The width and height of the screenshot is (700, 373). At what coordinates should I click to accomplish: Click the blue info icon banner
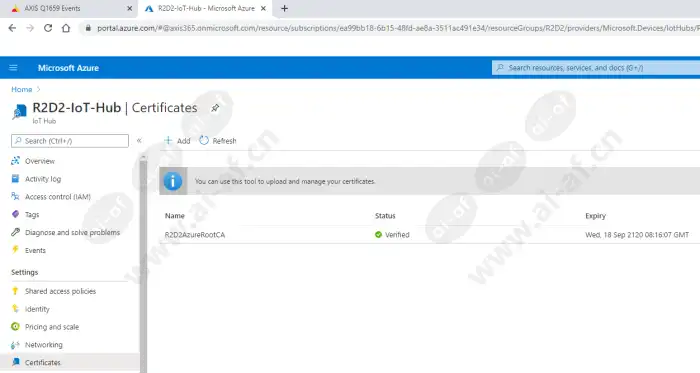coord(173,181)
